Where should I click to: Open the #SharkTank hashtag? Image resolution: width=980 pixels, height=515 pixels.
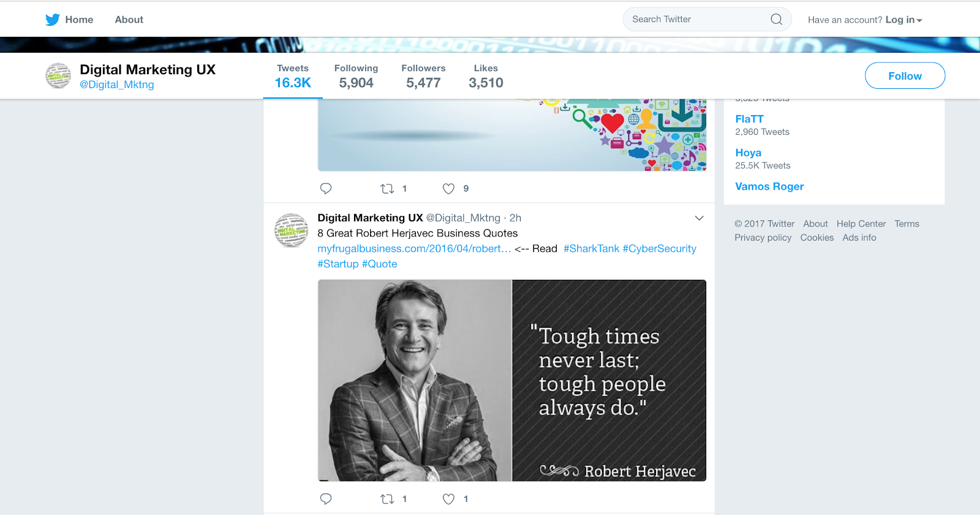[592, 249]
